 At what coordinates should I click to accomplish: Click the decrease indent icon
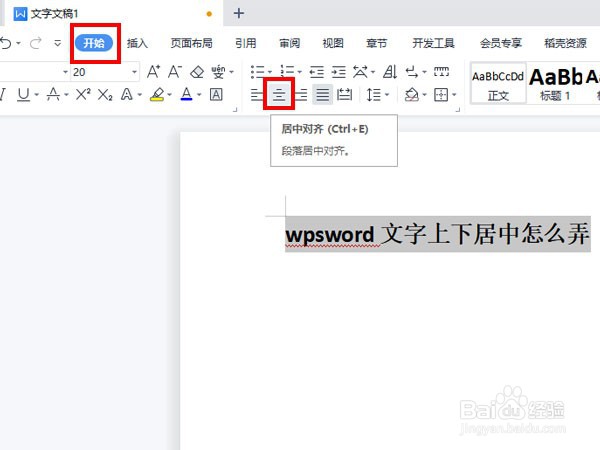pyautogui.click(x=317, y=72)
